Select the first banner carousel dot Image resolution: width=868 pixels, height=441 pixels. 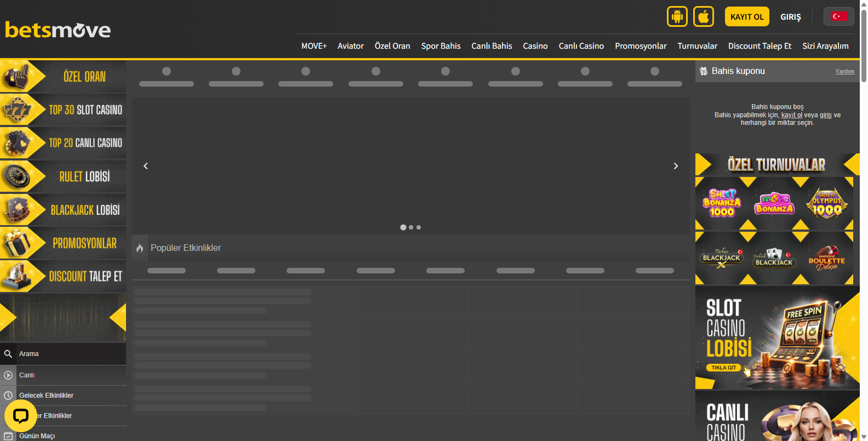coord(403,227)
